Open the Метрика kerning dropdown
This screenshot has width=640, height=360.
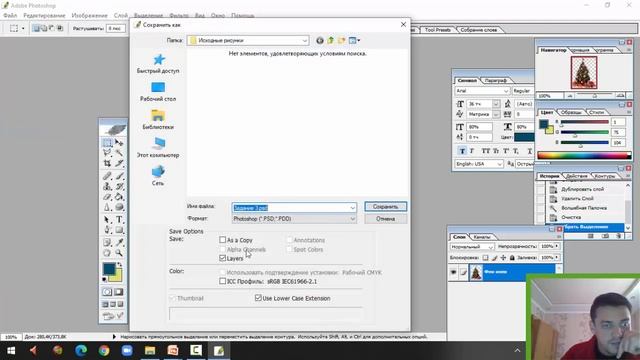pyautogui.click(x=496, y=115)
